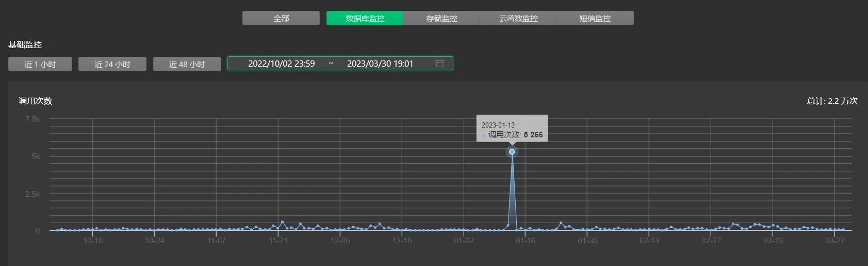This screenshot has height=266, width=868.
Task: Switch to the 云函数监控 tab
Action: tap(518, 18)
